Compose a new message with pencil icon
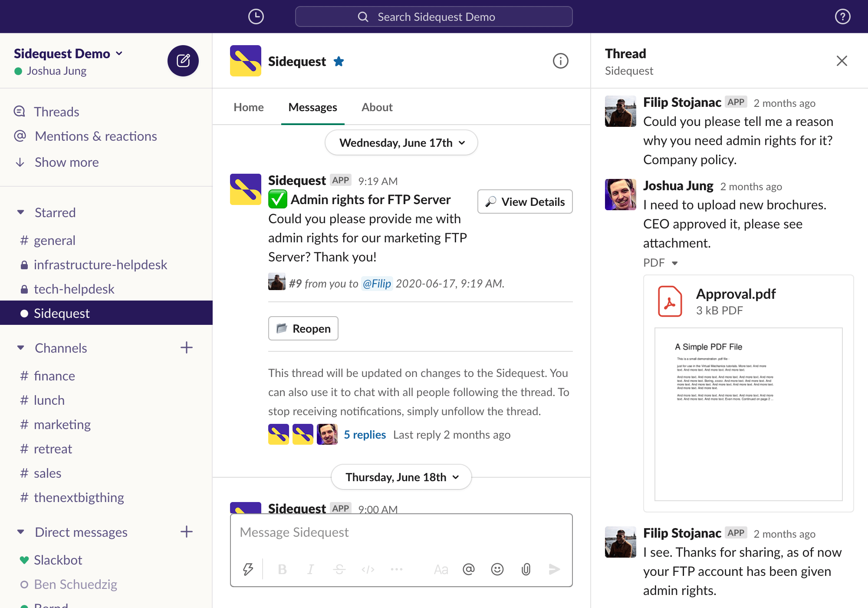 183,61
